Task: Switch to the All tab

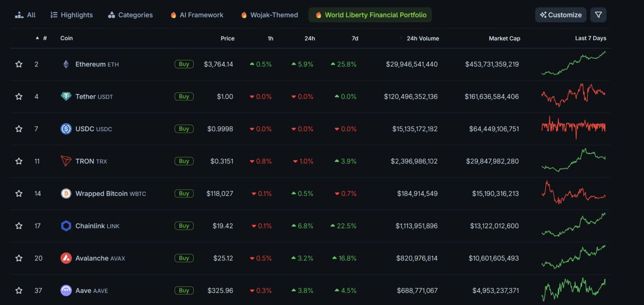Action: point(25,15)
